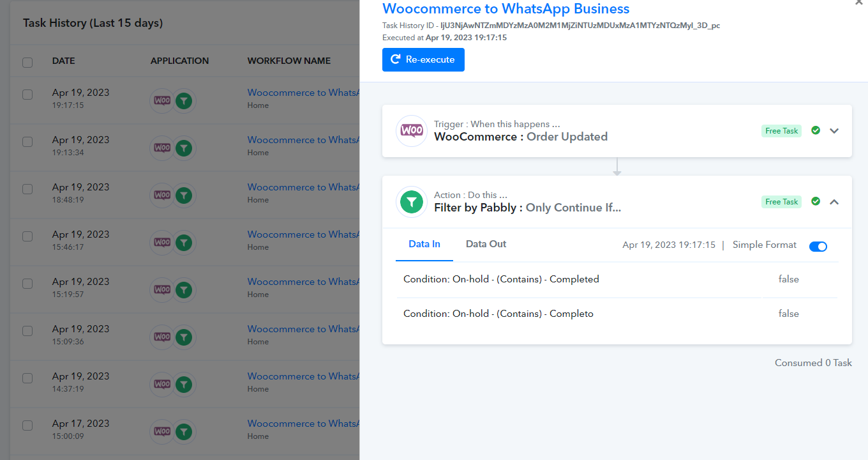Image resolution: width=868 pixels, height=460 pixels.
Task: Click the Task History ID value
Action: click(580, 26)
